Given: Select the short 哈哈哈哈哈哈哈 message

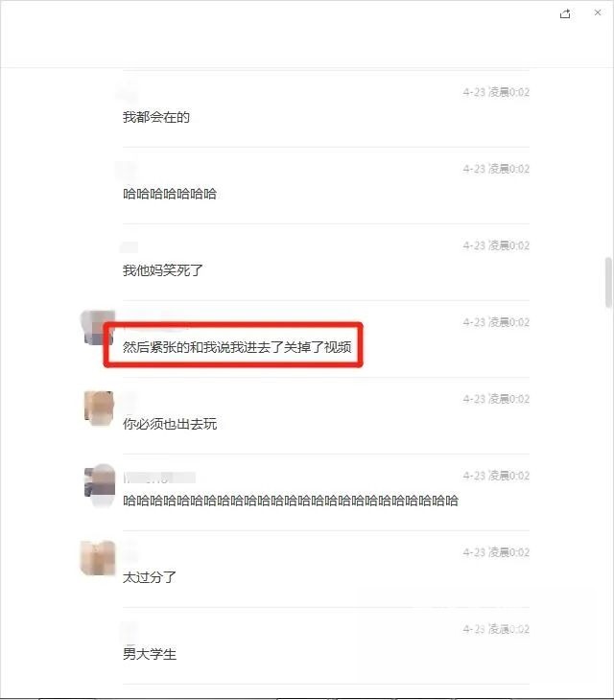Looking at the screenshot, I should point(170,194).
